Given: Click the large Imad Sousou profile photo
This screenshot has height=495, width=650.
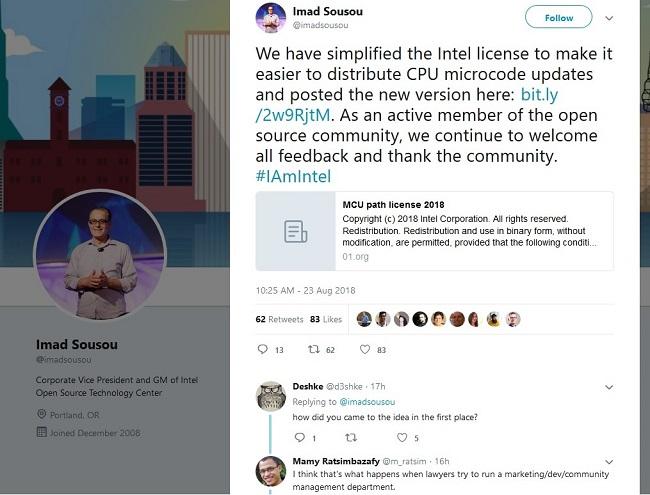Looking at the screenshot, I should (100, 255).
